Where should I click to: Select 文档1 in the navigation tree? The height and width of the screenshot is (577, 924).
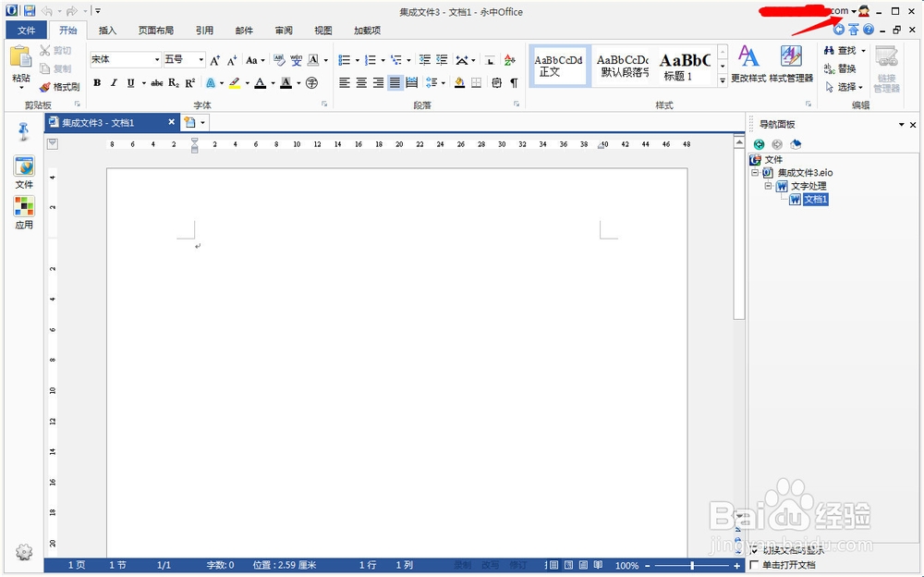(816, 200)
